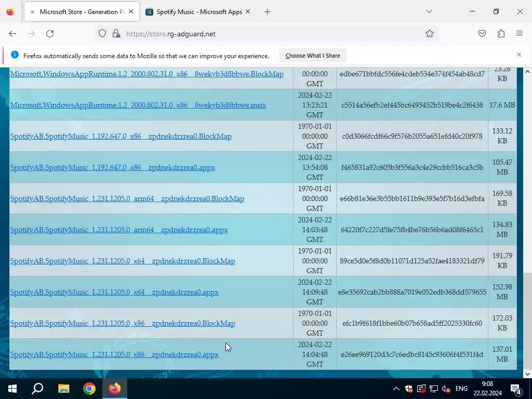This screenshot has height=399, width=532.
Task: Click the page scrollbar up arrow
Action: pyautogui.click(x=527, y=72)
